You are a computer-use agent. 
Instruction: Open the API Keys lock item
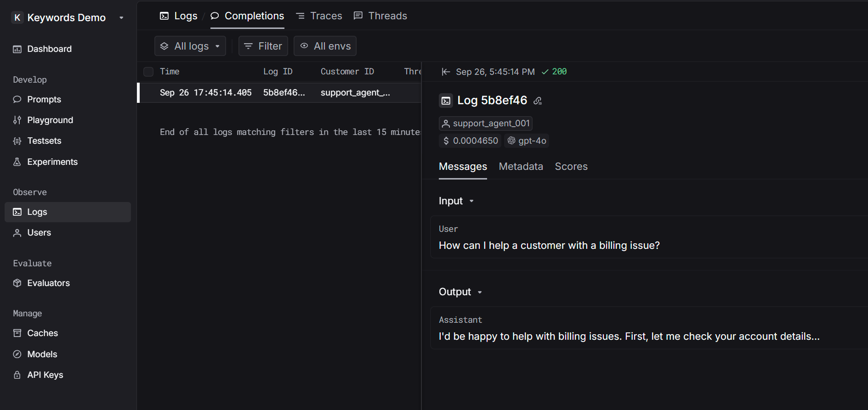pyautogui.click(x=45, y=375)
